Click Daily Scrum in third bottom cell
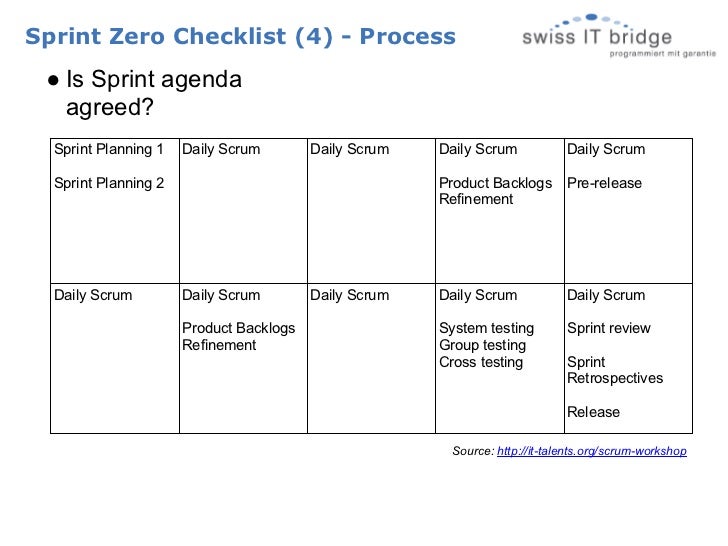The image size is (728, 546). pos(349,295)
